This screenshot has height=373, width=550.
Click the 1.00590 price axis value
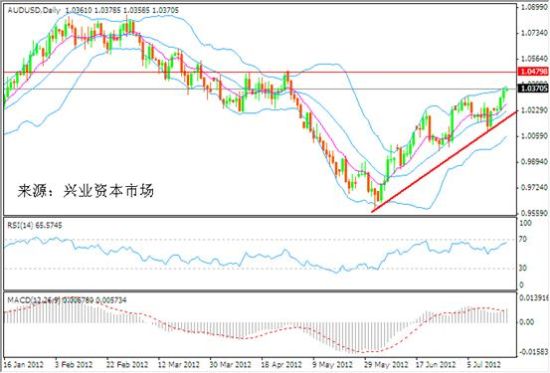pyautogui.click(x=534, y=136)
